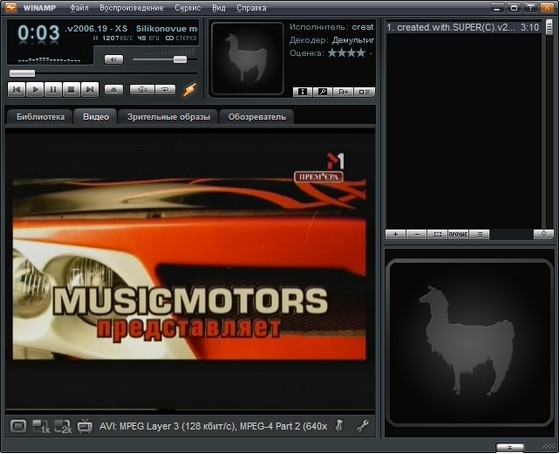Select playlist entry created.with.SUPER(C)
The width and height of the screenshot is (560, 454).
pos(463,28)
